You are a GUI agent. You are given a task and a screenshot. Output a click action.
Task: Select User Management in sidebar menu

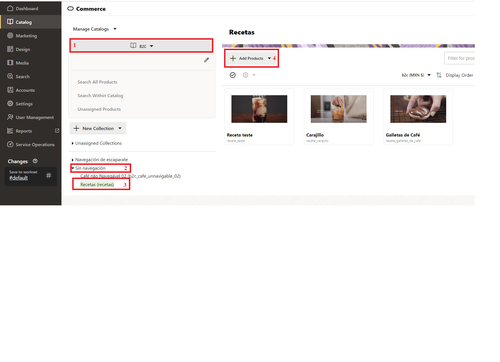(x=35, y=117)
